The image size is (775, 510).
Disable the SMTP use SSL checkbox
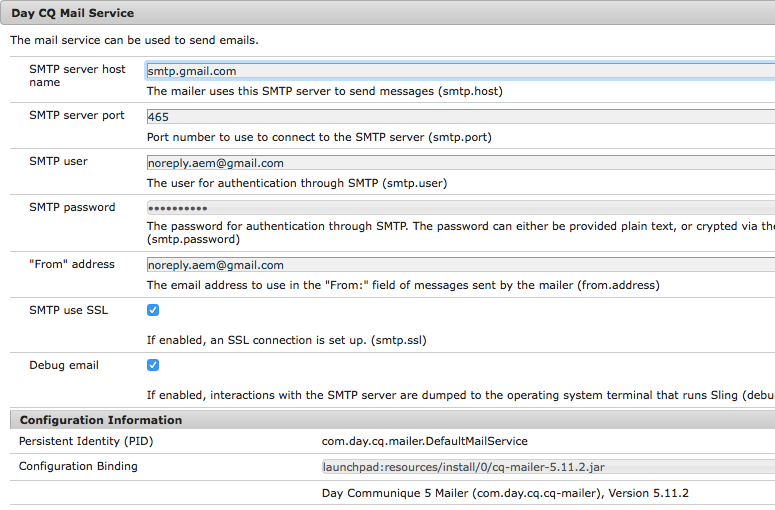tap(153, 310)
